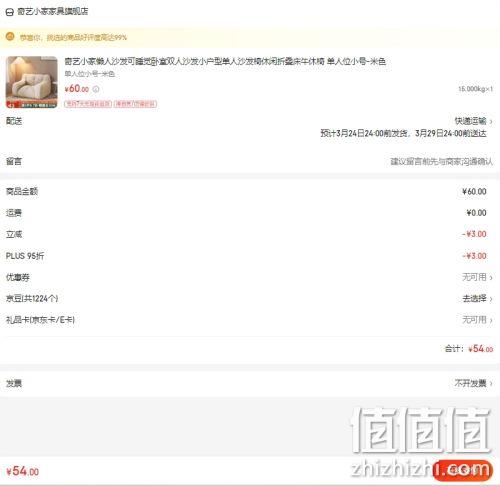Open the product title link for the lazy sofa
The width and height of the screenshot is (500, 486).
(x=225, y=61)
